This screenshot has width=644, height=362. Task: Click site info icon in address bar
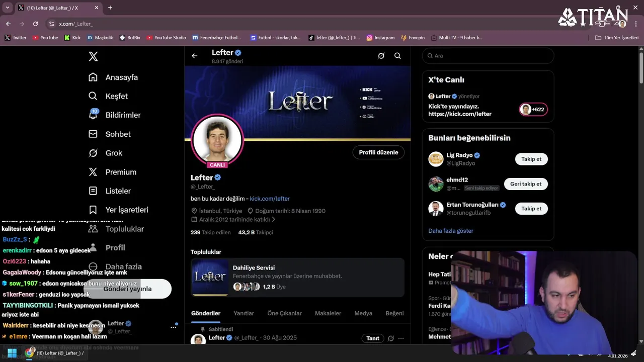(x=51, y=24)
